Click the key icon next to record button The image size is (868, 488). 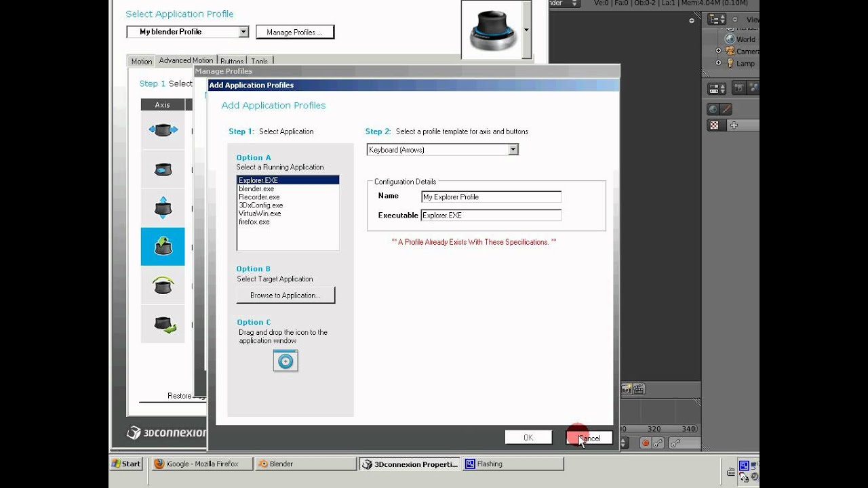pyautogui.click(x=657, y=443)
